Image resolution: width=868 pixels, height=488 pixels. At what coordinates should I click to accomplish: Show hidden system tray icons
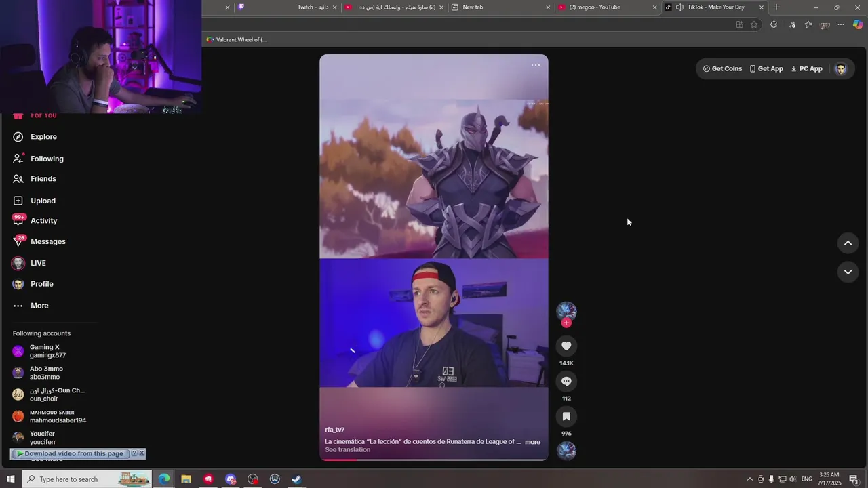click(749, 479)
